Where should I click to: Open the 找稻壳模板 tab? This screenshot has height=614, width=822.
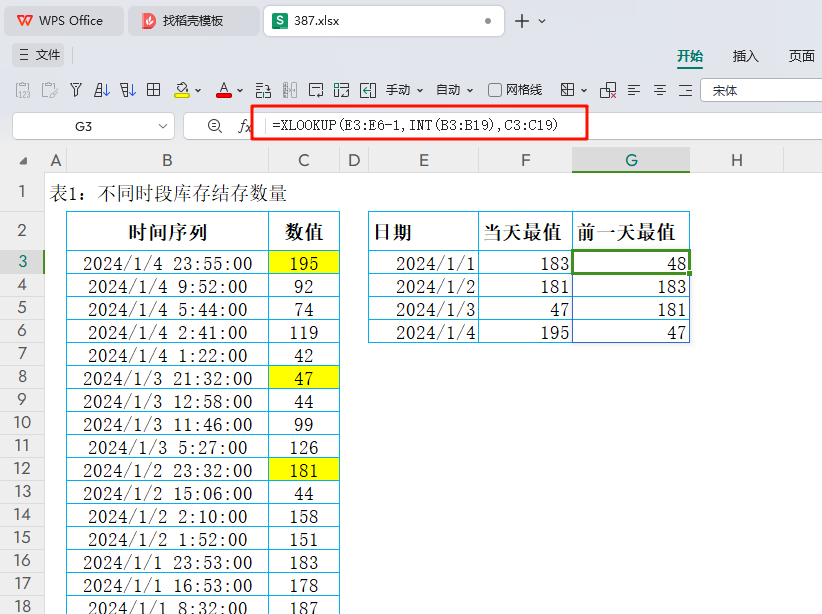[193, 21]
